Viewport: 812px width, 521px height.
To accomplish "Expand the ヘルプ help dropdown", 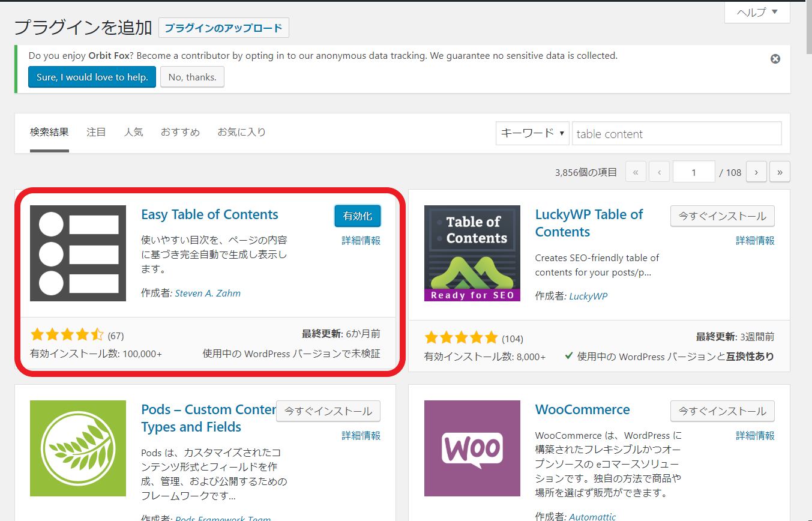I will (757, 12).
